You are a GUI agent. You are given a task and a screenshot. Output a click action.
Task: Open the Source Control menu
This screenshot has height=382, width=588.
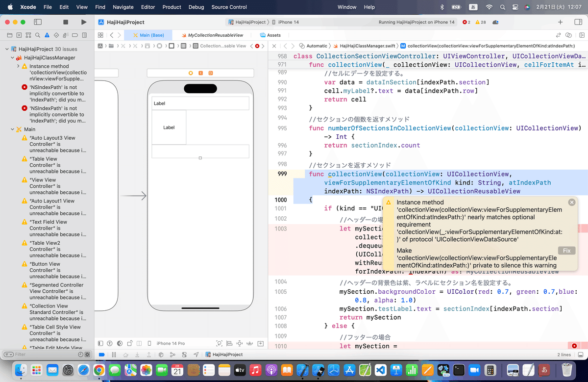(229, 7)
